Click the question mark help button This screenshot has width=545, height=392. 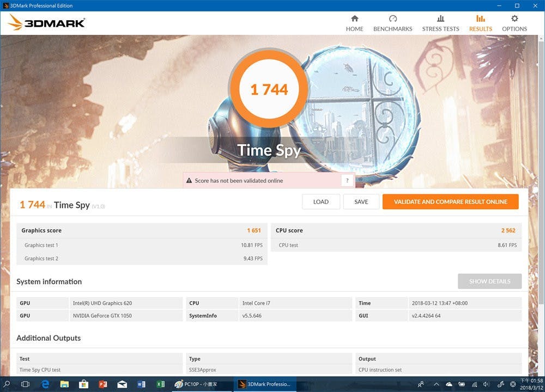(x=347, y=181)
